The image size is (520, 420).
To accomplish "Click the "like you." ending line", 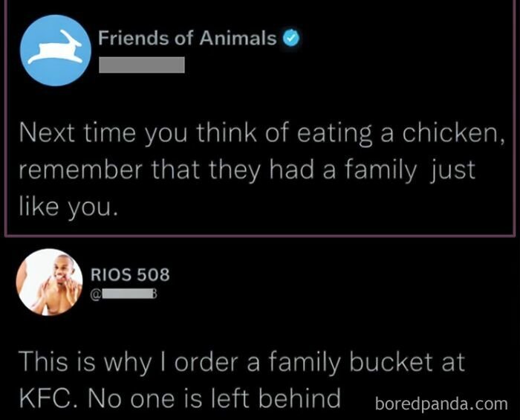I will 68,207.
